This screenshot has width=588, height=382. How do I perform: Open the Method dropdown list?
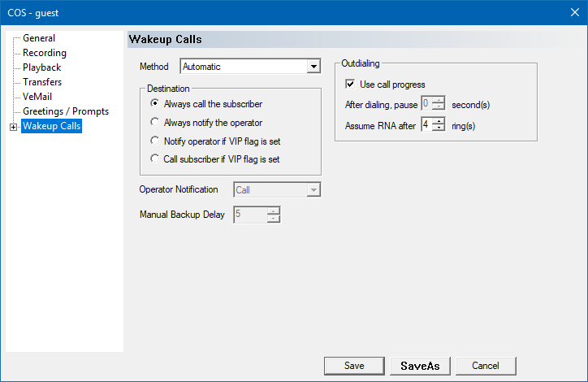point(313,67)
